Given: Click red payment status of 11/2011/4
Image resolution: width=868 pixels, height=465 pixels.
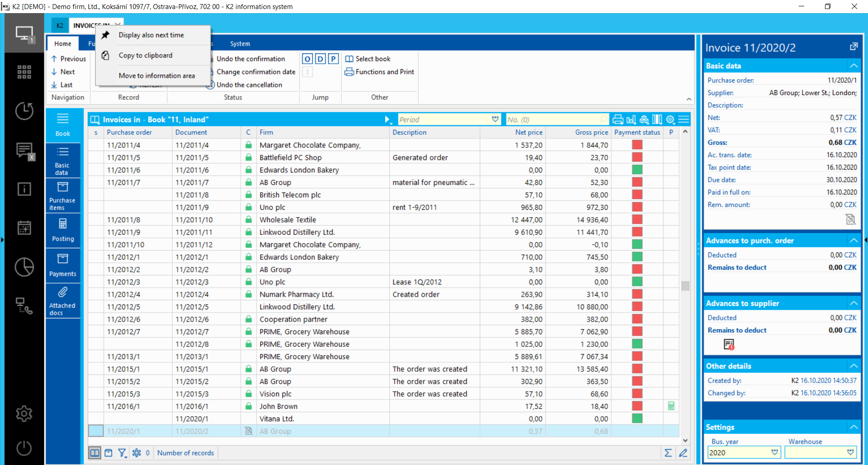Looking at the screenshot, I should tap(637, 145).
